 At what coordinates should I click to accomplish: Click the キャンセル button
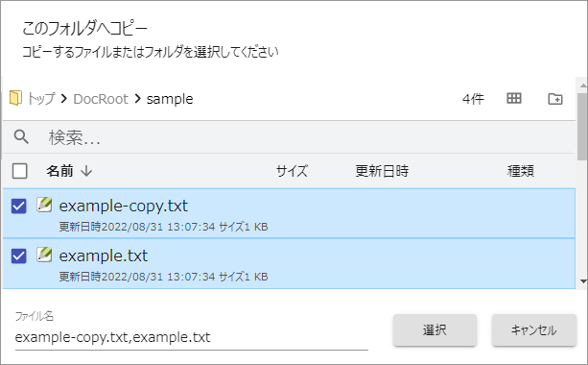coord(534,330)
